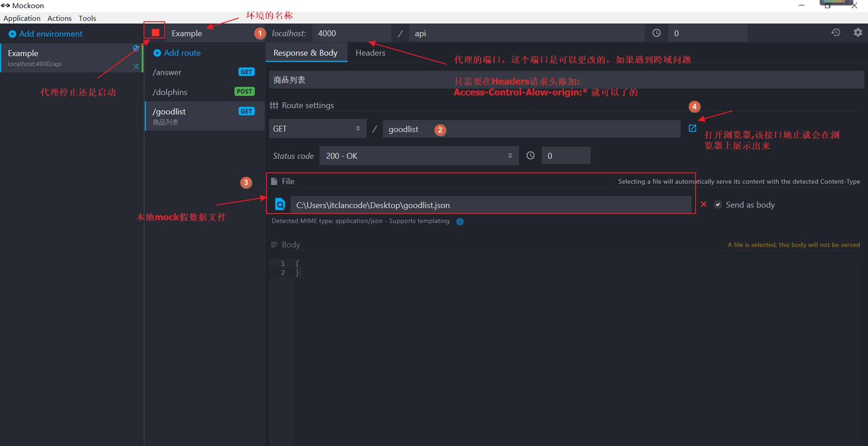The image size is (868, 446).
Task: Edit the route latency field
Action: pos(566,156)
